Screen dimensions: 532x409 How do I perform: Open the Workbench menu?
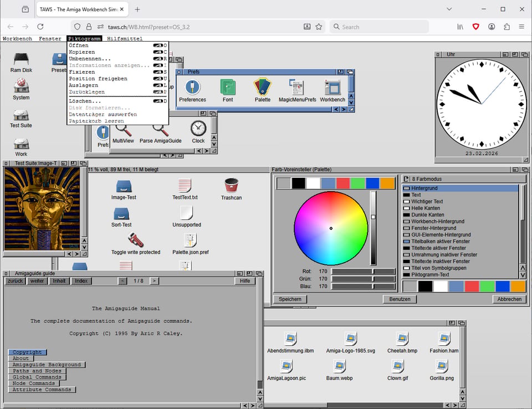[x=17, y=39]
